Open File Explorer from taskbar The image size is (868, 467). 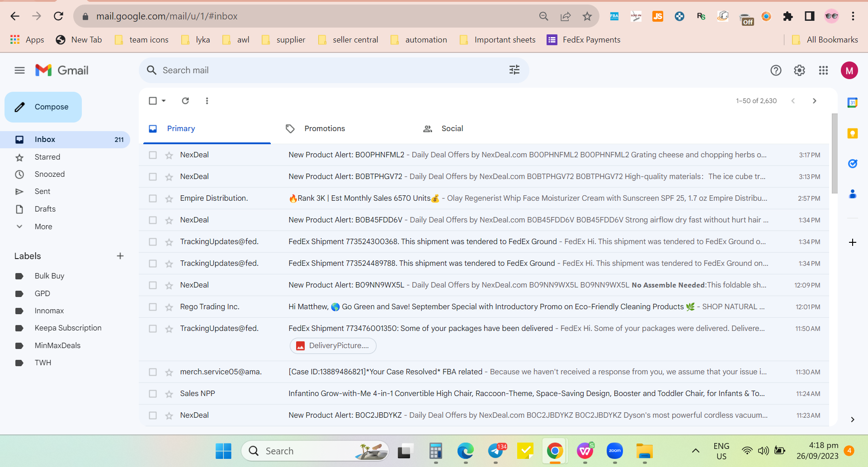(645, 451)
